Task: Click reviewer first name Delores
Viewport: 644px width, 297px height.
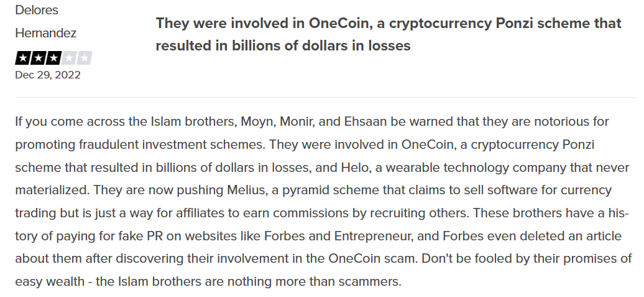Action: coord(37,11)
